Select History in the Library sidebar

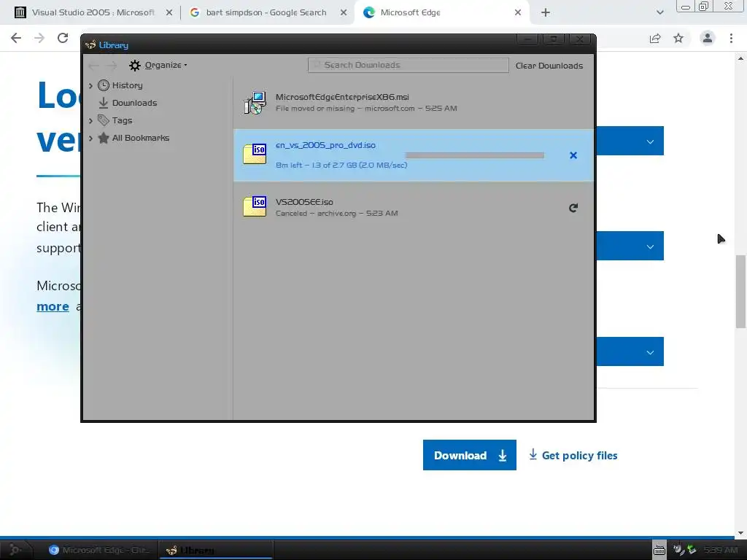pos(127,86)
